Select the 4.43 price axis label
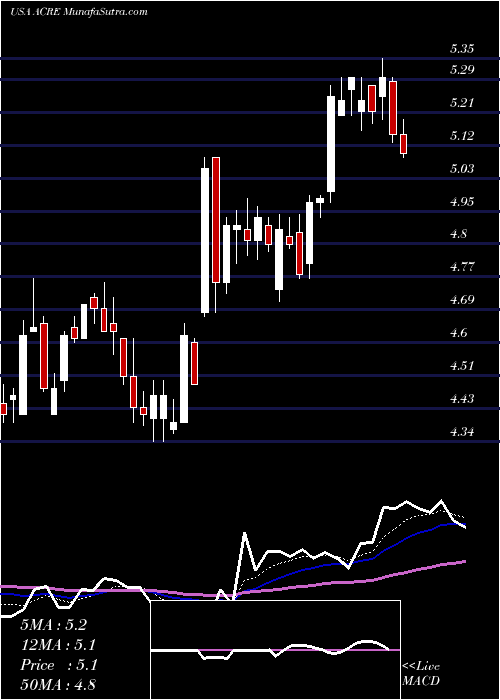 pos(462,399)
